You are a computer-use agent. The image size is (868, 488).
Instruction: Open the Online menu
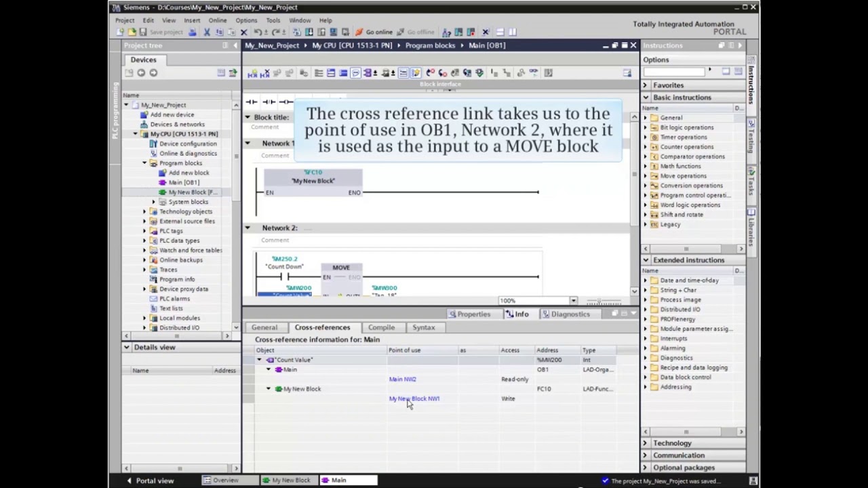point(218,20)
